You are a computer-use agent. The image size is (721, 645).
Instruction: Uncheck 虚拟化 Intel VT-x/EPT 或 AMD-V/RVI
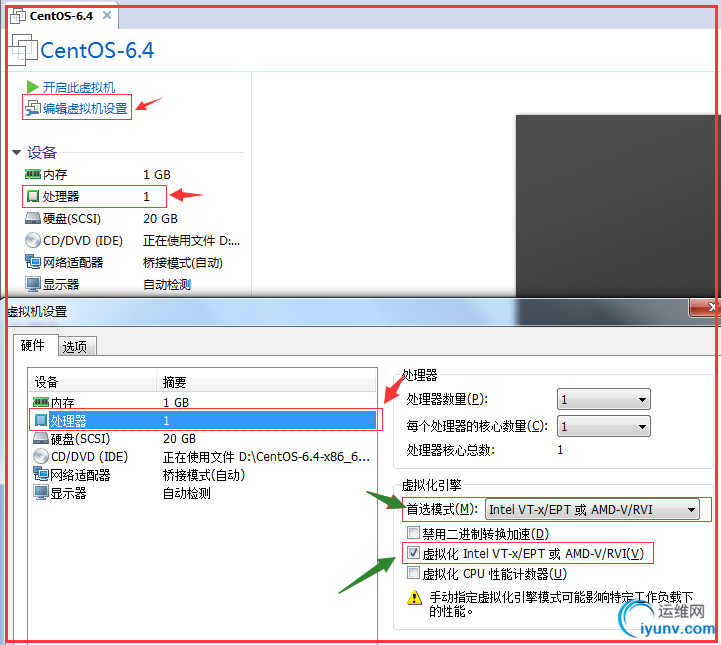pos(413,553)
